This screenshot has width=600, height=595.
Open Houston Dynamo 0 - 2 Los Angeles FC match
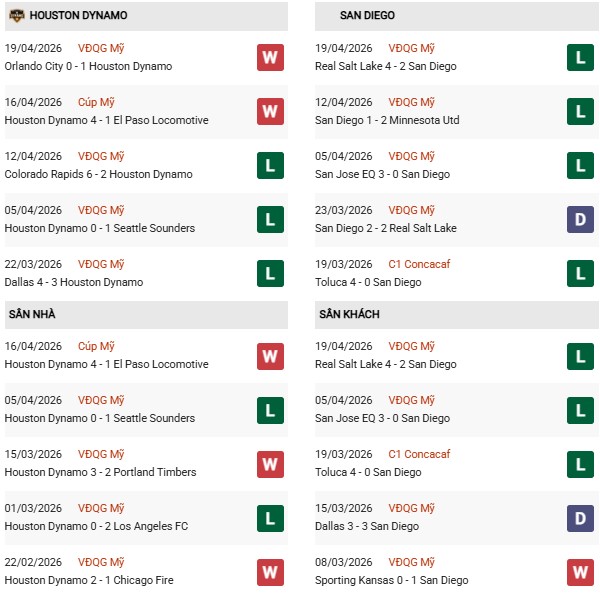pyautogui.click(x=96, y=526)
